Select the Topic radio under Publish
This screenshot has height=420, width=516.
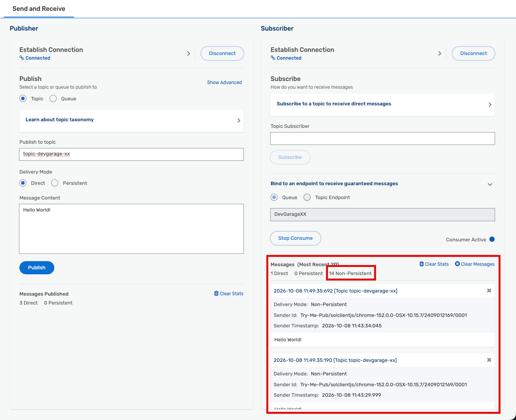pyautogui.click(x=23, y=98)
